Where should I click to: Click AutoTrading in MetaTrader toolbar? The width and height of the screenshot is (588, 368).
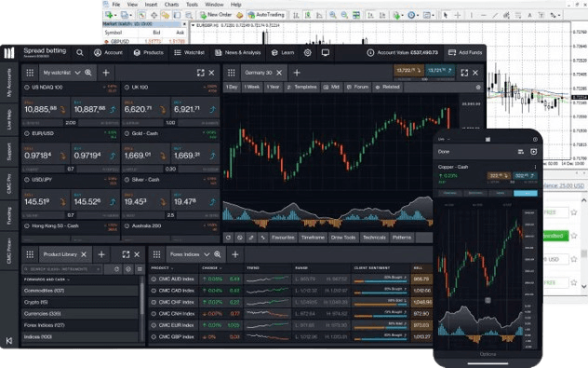point(266,15)
